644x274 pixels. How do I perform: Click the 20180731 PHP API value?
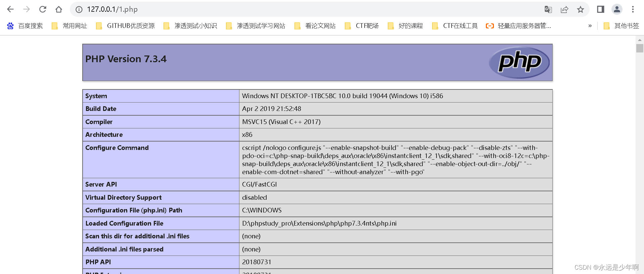[x=257, y=262]
